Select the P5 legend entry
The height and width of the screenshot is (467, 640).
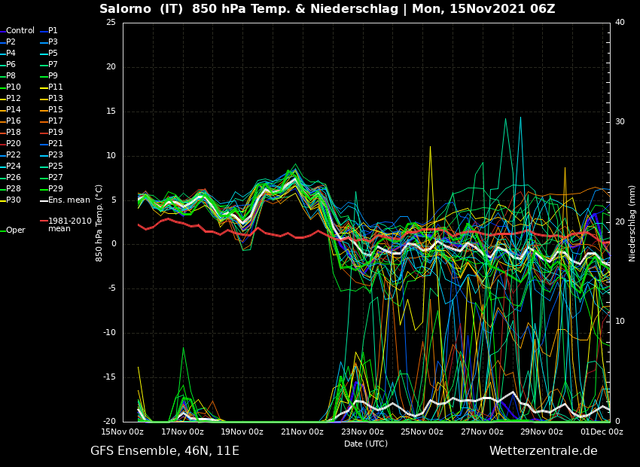pyautogui.click(x=49, y=53)
